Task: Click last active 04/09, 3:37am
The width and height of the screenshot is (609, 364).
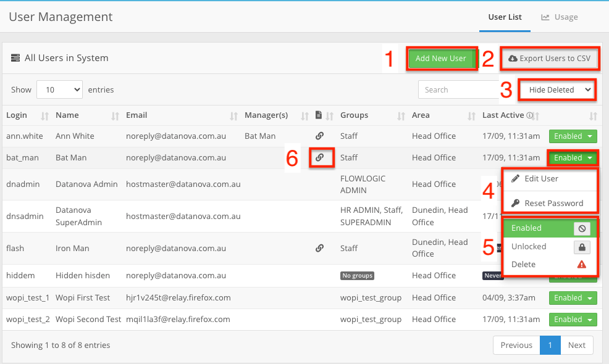Action: (x=509, y=297)
